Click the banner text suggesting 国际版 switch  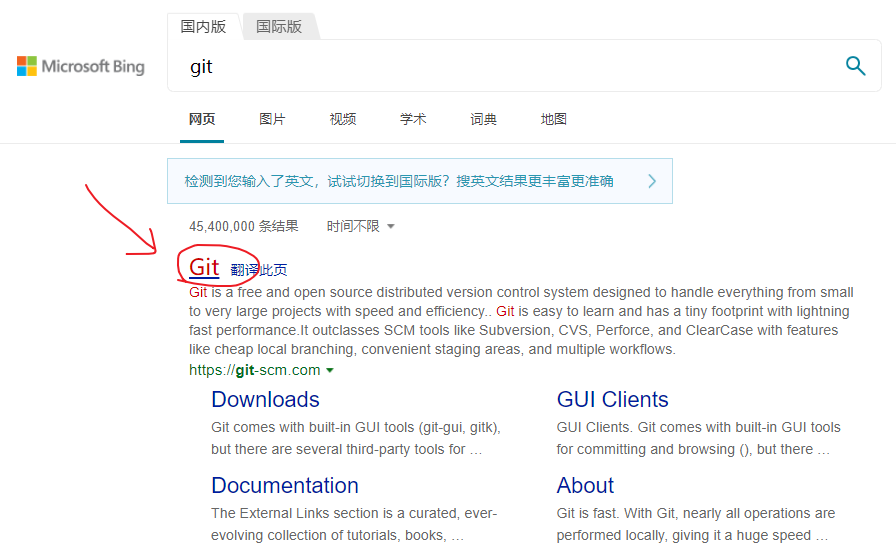point(399,181)
